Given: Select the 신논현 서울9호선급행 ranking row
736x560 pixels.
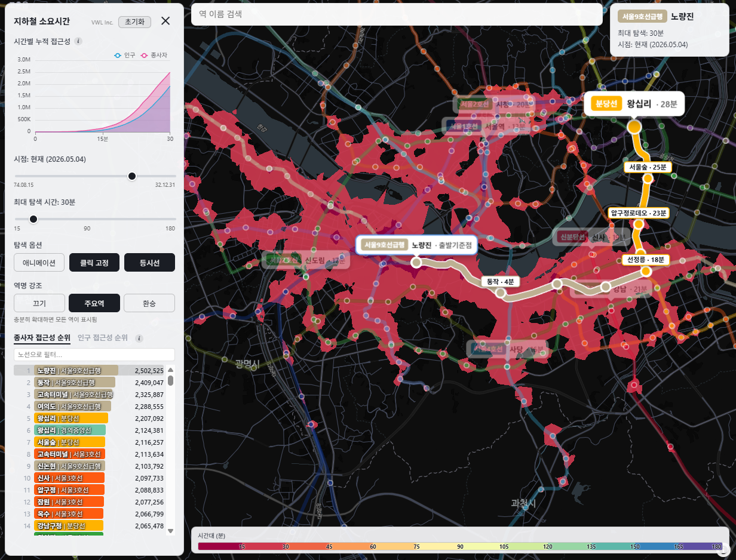Looking at the screenshot, I should 90,466.
